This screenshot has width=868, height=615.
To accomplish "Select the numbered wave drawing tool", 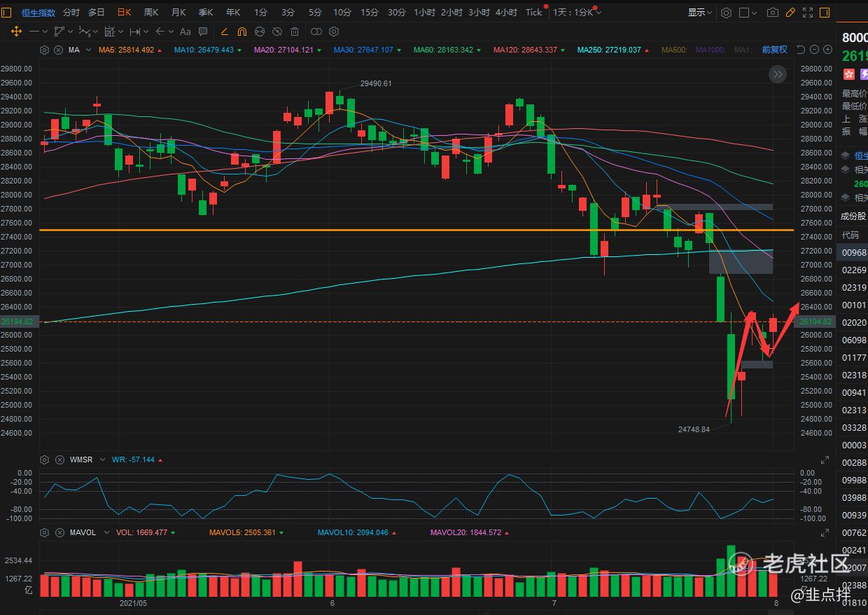I will pos(84,32).
